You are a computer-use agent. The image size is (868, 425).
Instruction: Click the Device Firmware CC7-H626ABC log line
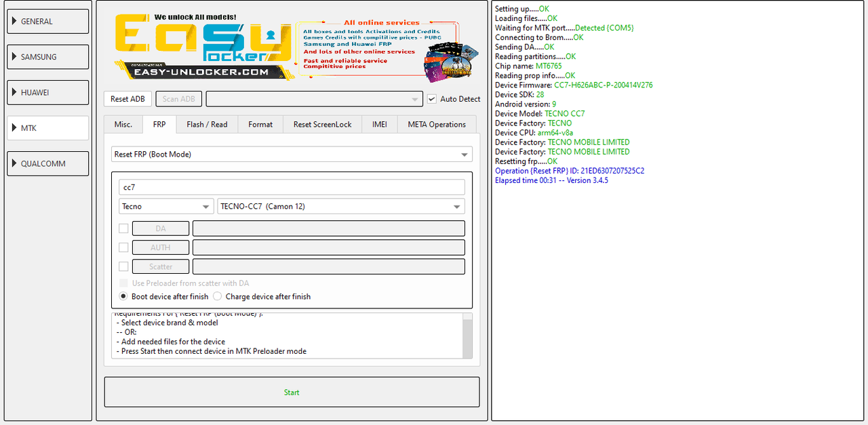click(x=574, y=85)
